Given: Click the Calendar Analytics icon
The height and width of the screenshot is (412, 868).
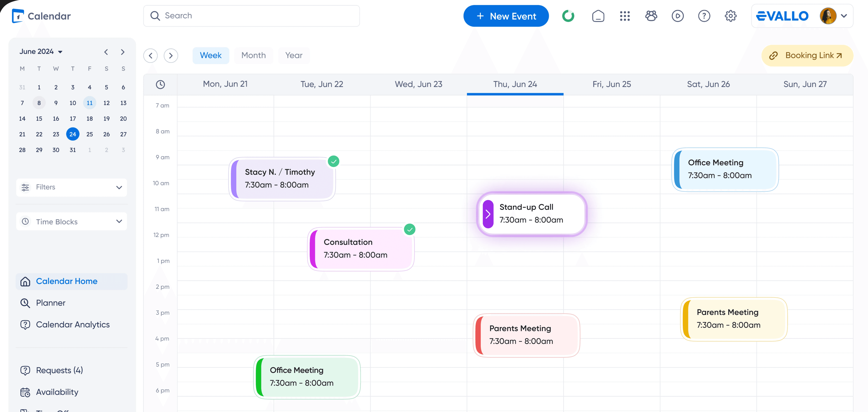Looking at the screenshot, I should coord(25,325).
